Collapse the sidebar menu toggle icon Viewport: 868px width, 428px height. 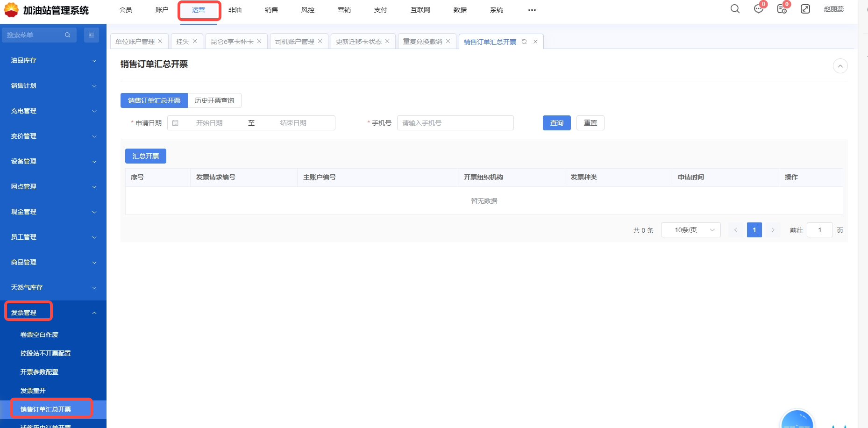pyautogui.click(x=92, y=35)
